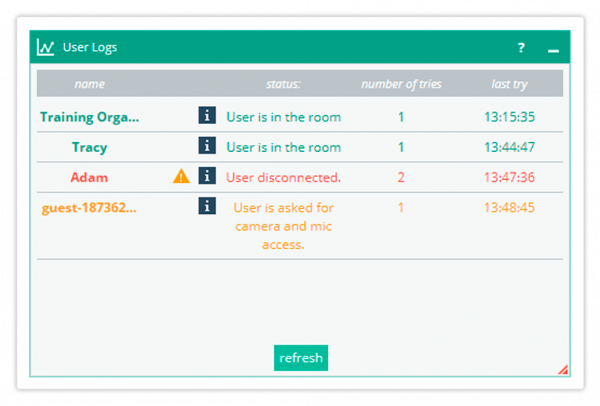Click the 'number of tries' column header

[x=401, y=84]
